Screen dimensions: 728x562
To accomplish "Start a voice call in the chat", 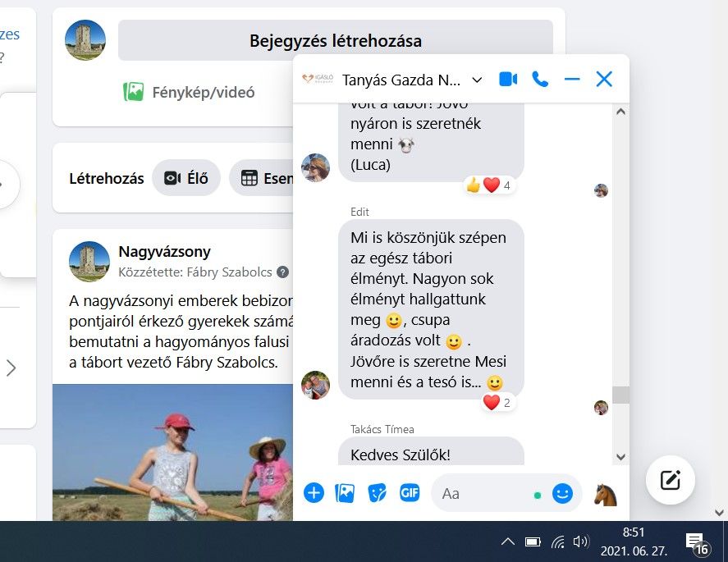I will [540, 80].
